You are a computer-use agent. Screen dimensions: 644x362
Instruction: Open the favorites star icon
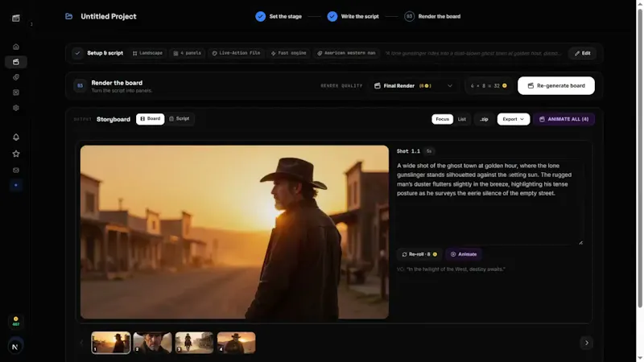(x=15, y=154)
